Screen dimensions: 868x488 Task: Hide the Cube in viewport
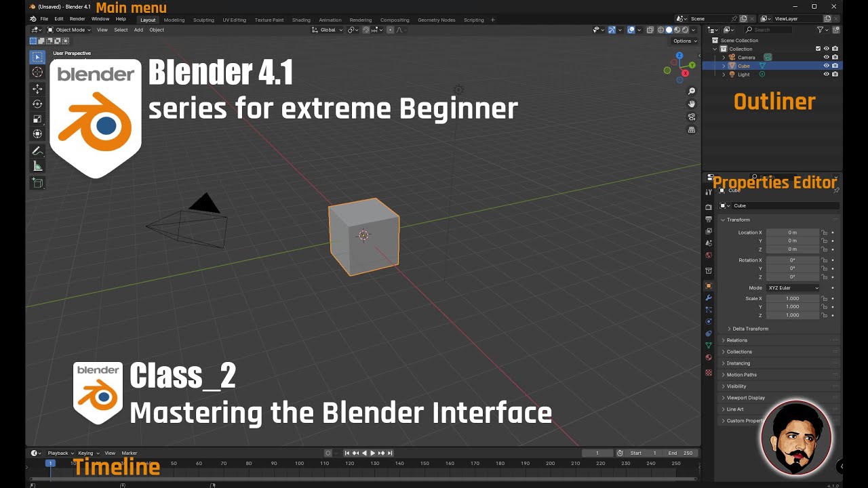click(826, 66)
